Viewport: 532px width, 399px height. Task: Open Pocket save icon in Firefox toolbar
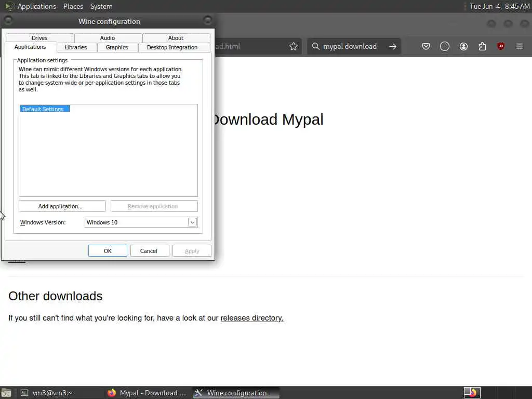(x=426, y=46)
